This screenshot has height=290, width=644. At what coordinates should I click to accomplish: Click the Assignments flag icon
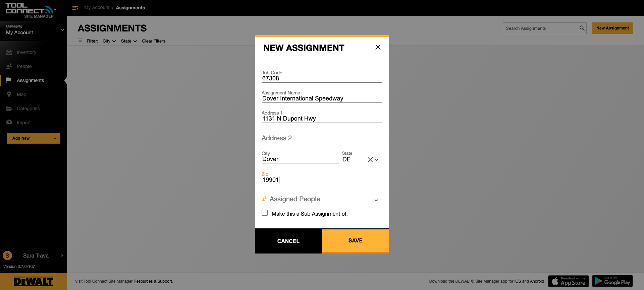(x=9, y=80)
